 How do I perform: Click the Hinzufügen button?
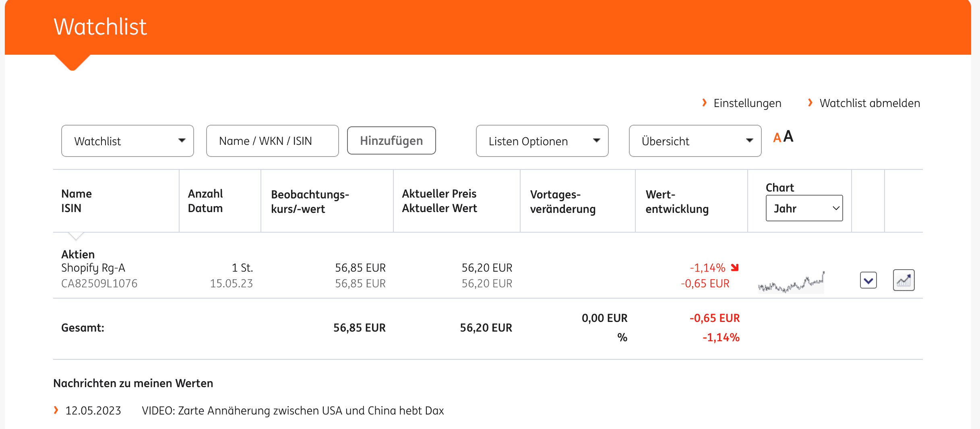tap(391, 140)
